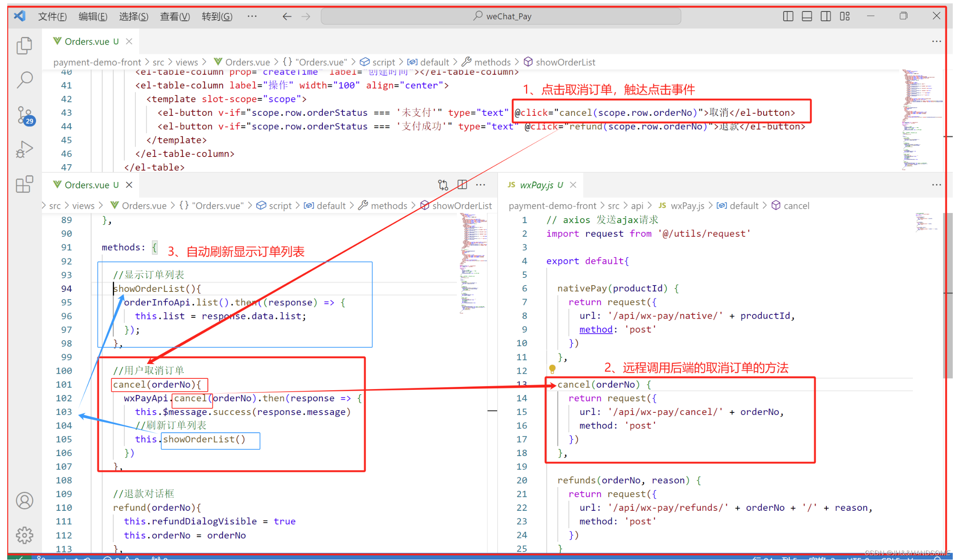Screen dimensions: 957x560
Task: Toggle the primary side bar layout icon
Action: click(788, 16)
